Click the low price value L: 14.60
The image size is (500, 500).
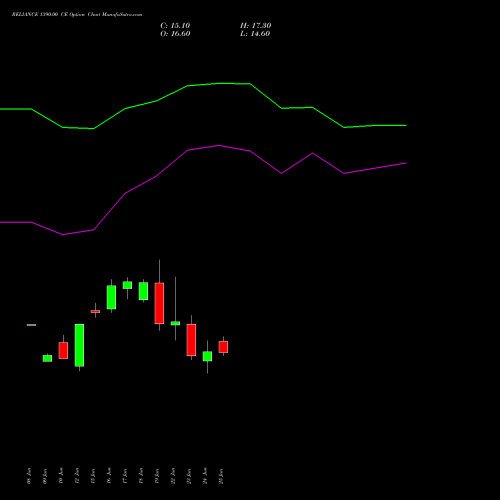tap(255, 34)
